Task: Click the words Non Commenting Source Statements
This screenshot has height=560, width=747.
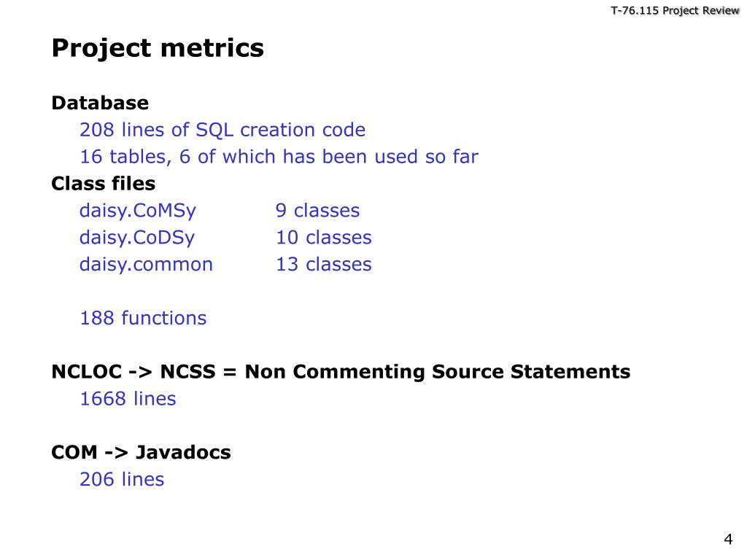Action: tap(438, 372)
